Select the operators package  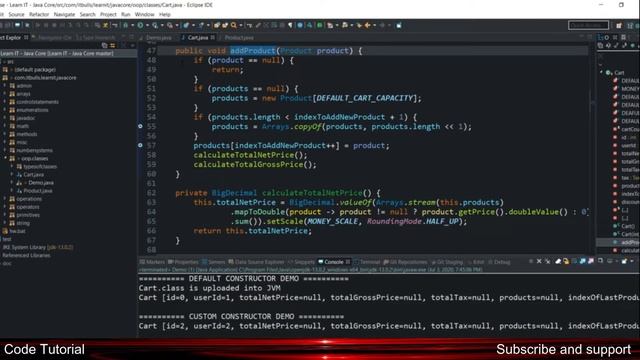point(28,207)
